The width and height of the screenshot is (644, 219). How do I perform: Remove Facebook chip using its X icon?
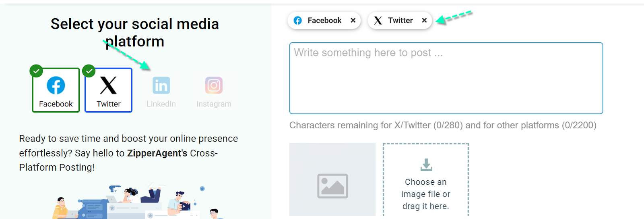[x=353, y=21]
